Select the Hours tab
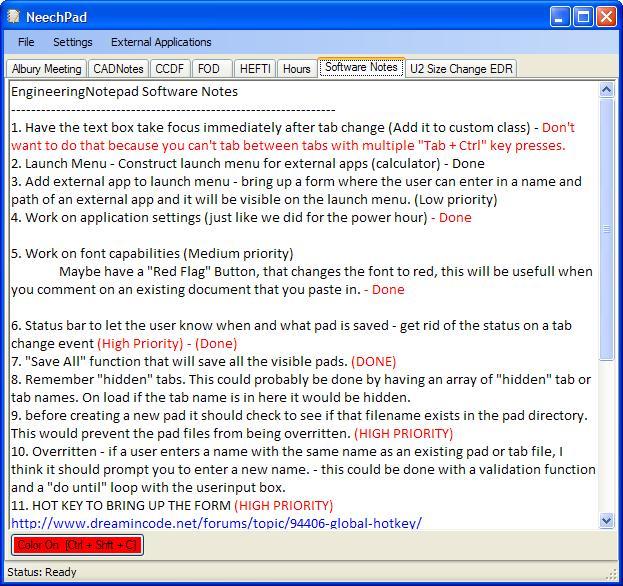Image resolution: width=623 pixels, height=586 pixels. [x=296, y=69]
